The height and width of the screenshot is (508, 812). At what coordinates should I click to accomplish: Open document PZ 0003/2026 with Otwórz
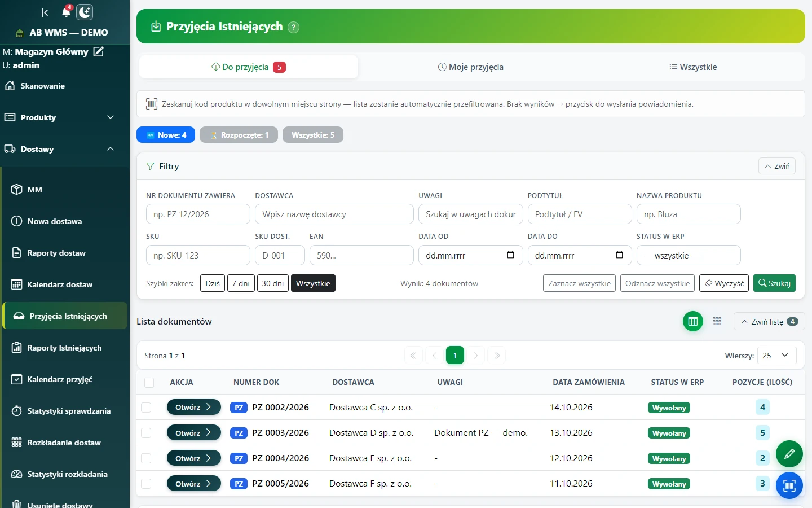point(193,433)
